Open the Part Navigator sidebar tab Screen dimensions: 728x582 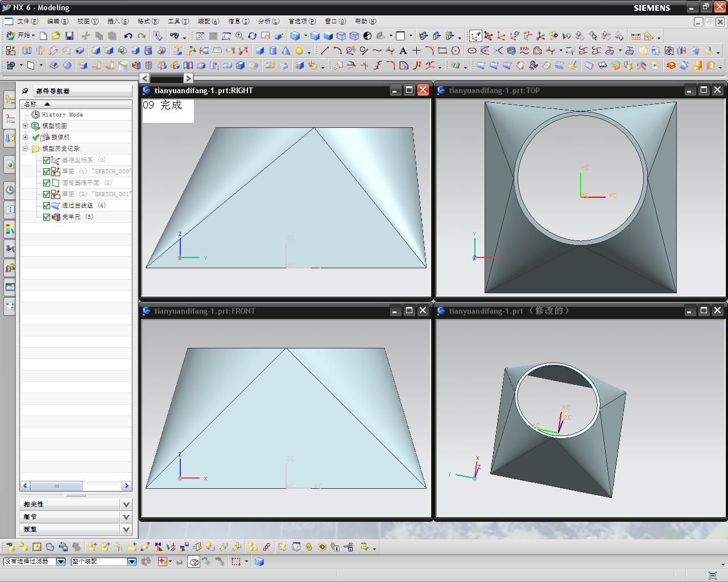coord(10,119)
